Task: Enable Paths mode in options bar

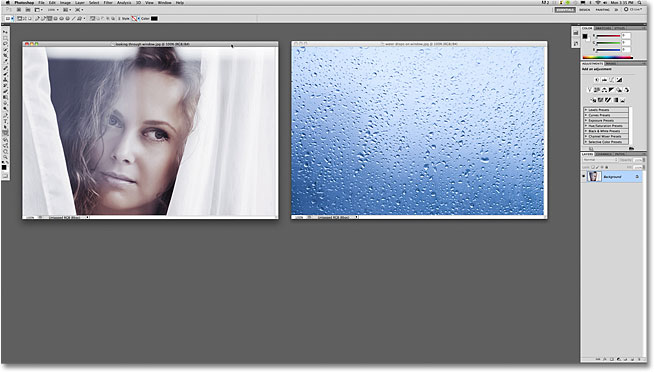Action: coord(25,18)
